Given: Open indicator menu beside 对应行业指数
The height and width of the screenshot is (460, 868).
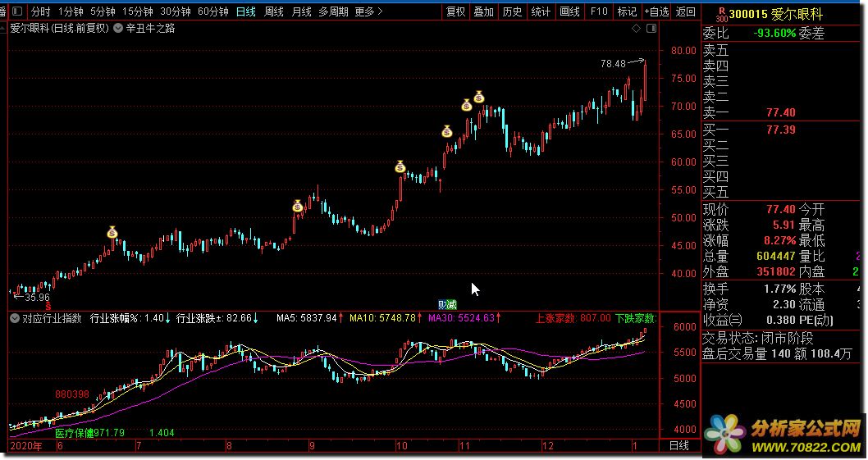Looking at the screenshot, I should 15,318.
